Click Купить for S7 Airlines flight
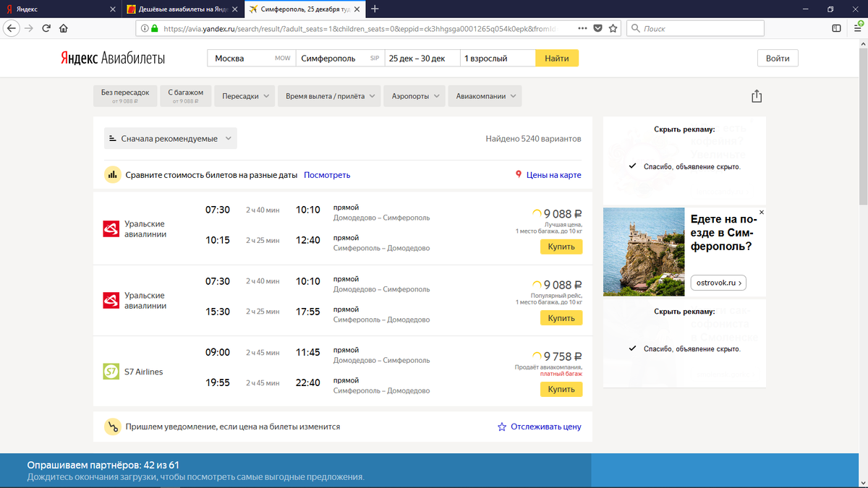This screenshot has width=868, height=488. pos(561,389)
